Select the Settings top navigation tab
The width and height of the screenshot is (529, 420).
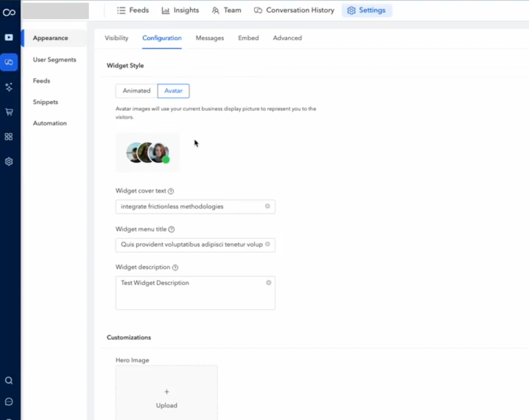pos(367,10)
